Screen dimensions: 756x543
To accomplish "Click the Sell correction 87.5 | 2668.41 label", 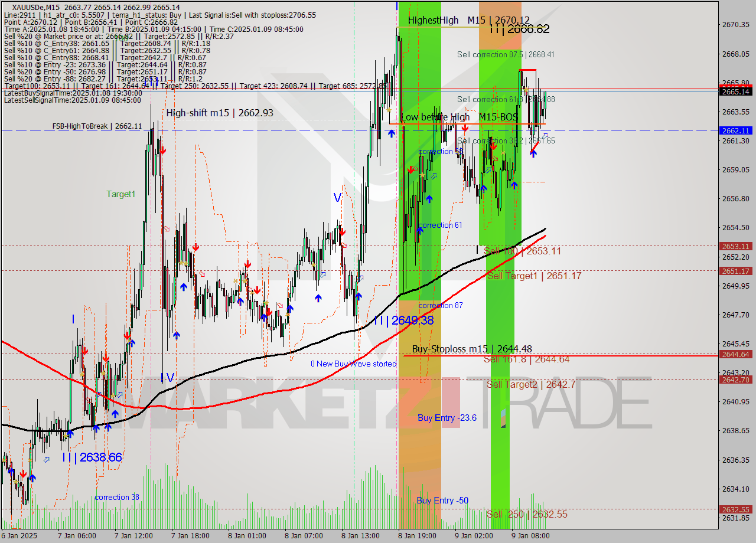I will (506, 54).
